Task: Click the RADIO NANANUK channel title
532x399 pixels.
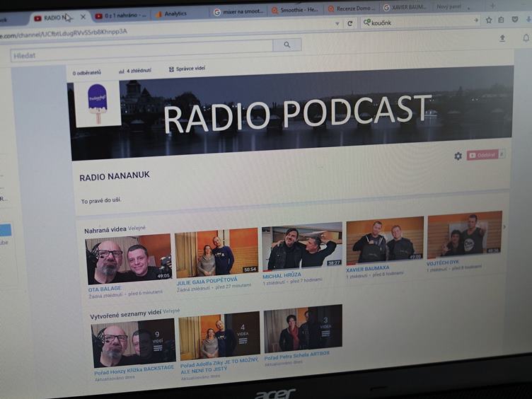Action: (115, 175)
